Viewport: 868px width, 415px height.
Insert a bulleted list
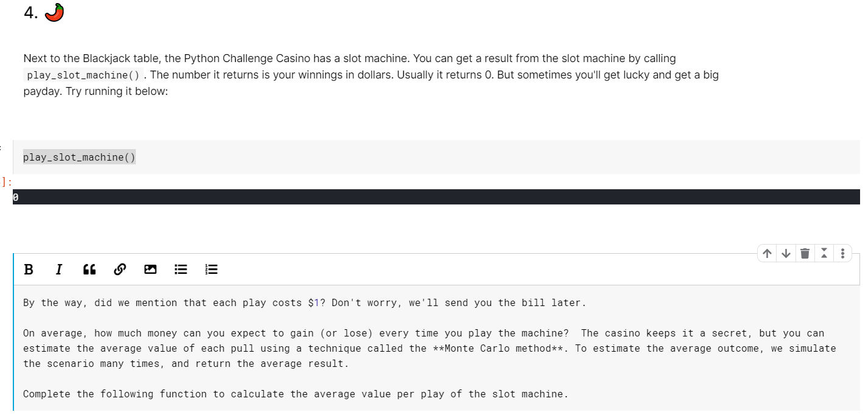(181, 270)
